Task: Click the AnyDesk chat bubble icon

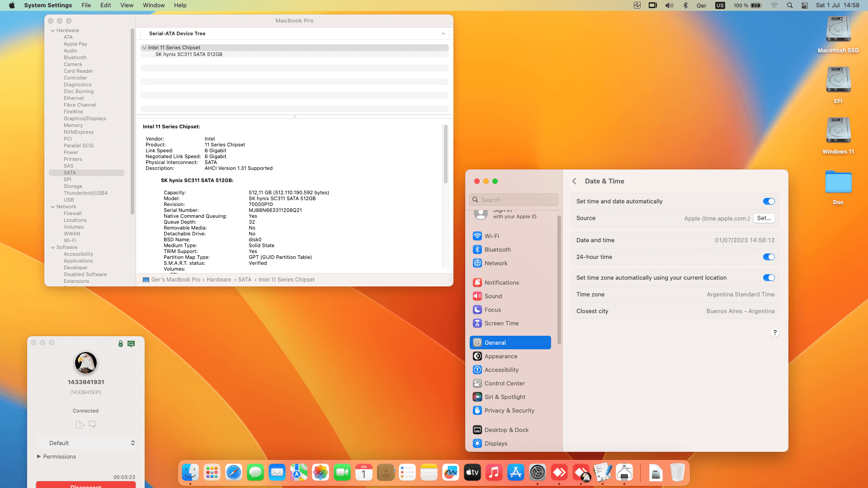Action: [92, 424]
